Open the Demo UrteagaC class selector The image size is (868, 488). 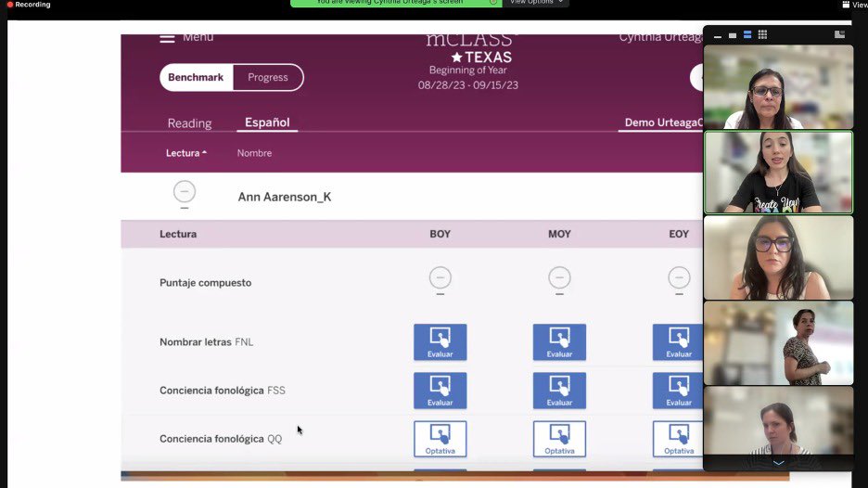point(663,122)
